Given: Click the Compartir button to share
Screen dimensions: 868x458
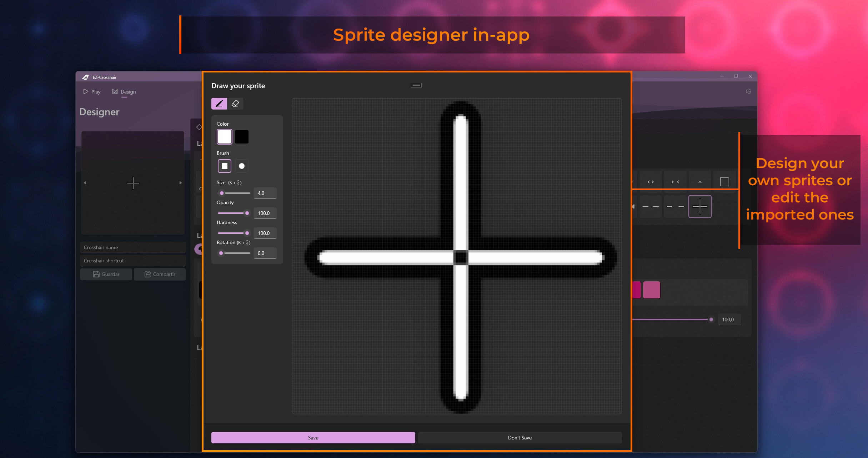Looking at the screenshot, I should point(160,274).
